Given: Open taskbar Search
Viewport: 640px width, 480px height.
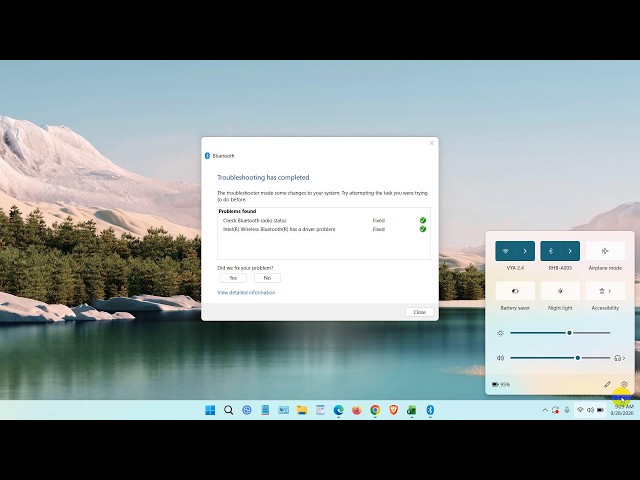Looking at the screenshot, I should 229,410.
